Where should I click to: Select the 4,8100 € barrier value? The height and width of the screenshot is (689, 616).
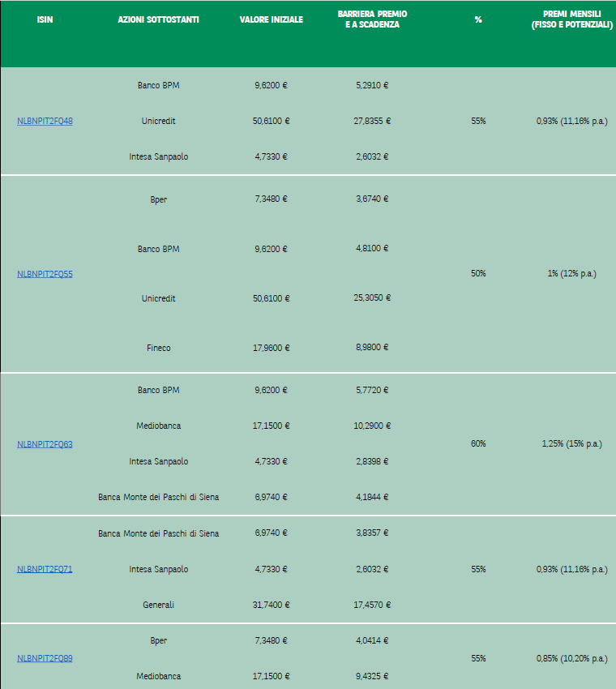pyautogui.click(x=372, y=248)
